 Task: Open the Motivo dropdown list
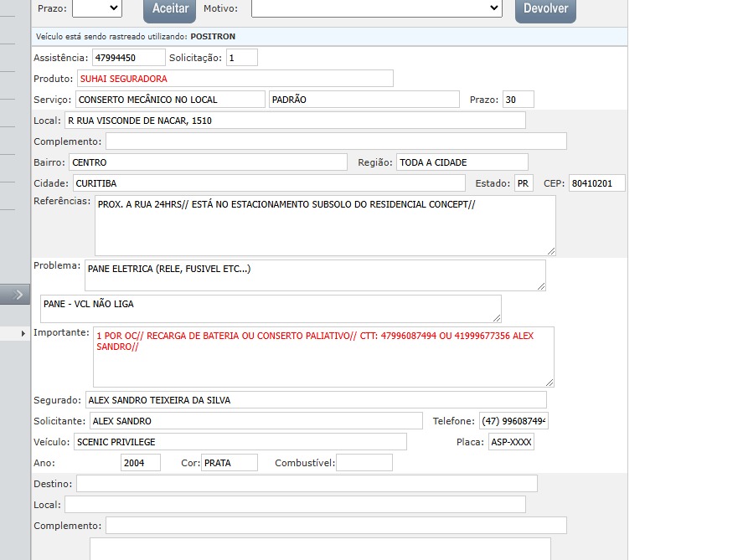pos(376,8)
